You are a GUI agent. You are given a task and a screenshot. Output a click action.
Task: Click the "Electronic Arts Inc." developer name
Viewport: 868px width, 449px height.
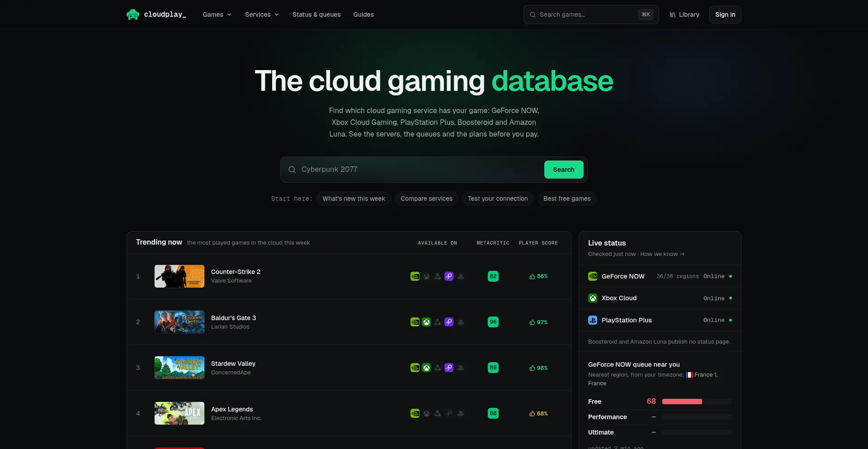point(236,418)
